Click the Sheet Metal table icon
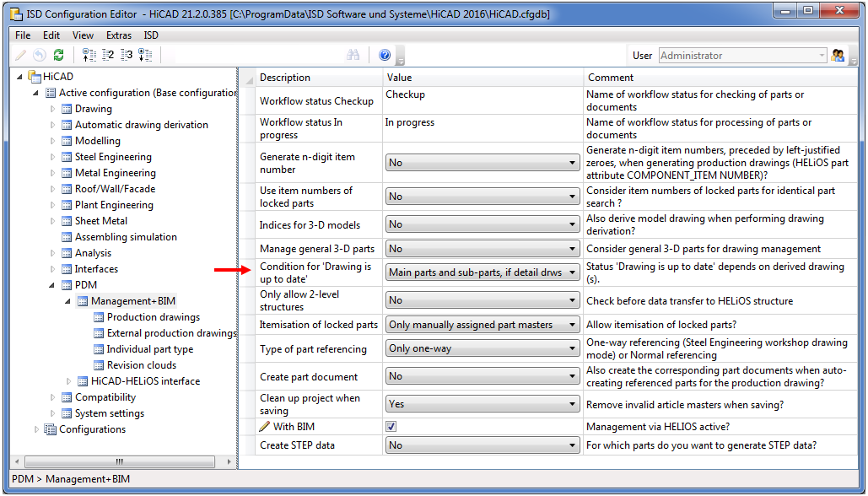868x496 pixels. coord(67,221)
